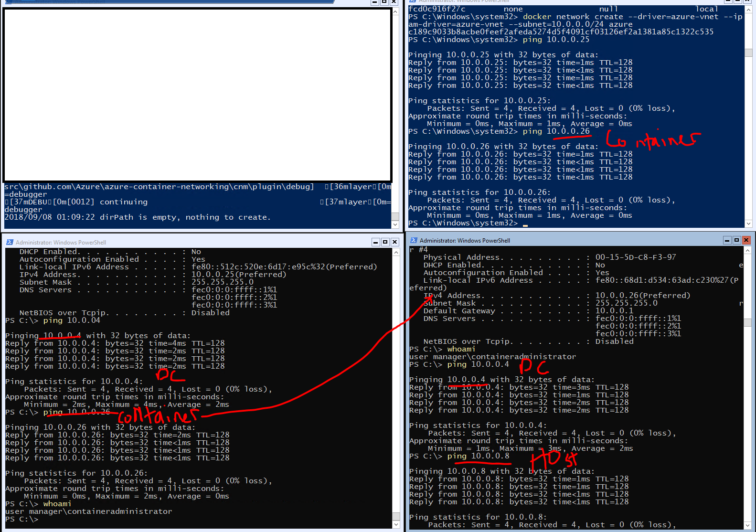Close the bottom-right PowerShell window with red X
Screen dimensions: 756x532
tap(746, 240)
